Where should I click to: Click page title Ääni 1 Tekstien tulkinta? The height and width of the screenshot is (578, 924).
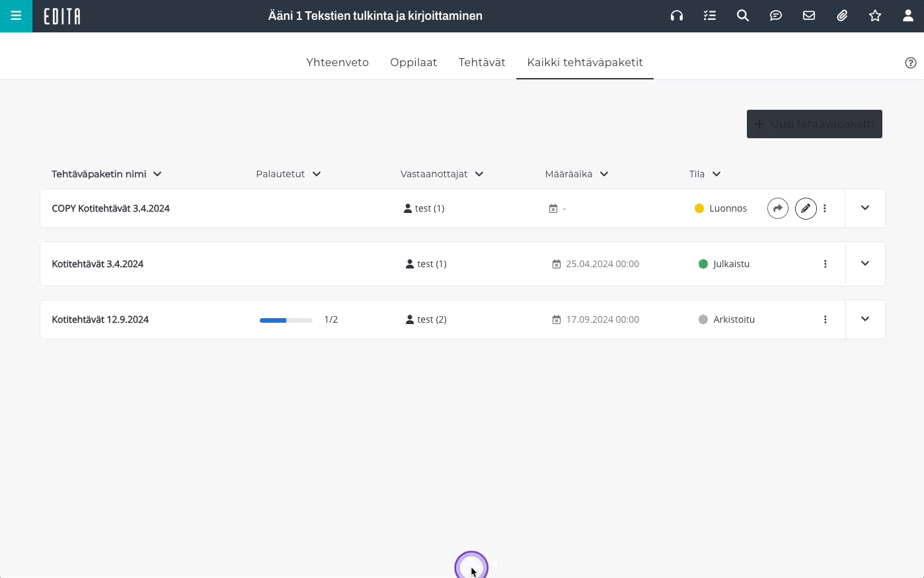click(375, 16)
